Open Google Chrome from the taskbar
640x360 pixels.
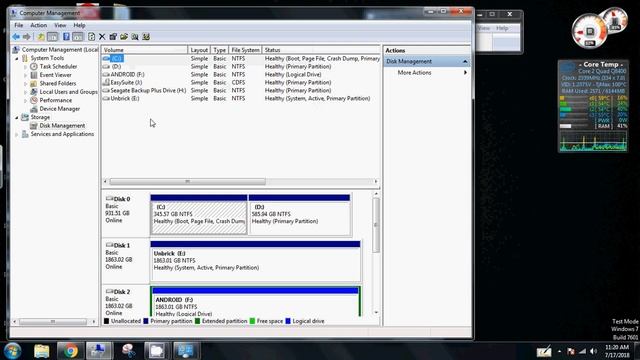click(70, 351)
